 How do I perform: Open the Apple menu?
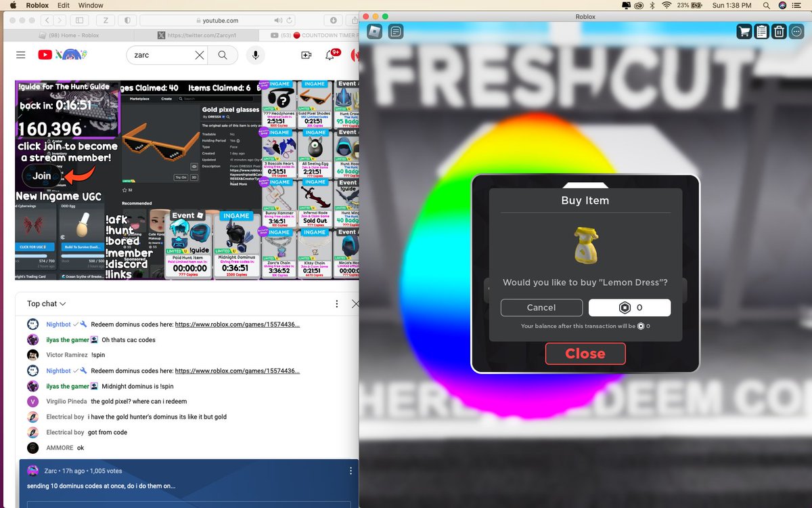click(x=12, y=5)
